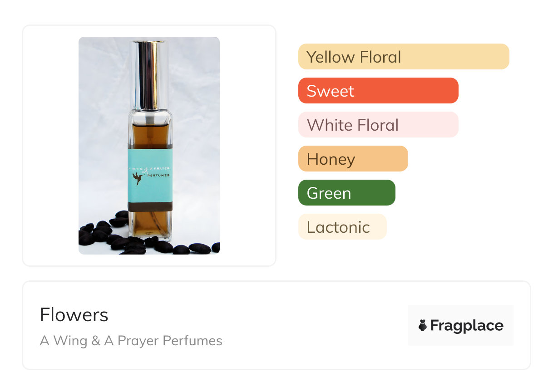Click the 'PERFUMES' text on the bottle label
Screen dimensions: 553x392
point(158,175)
